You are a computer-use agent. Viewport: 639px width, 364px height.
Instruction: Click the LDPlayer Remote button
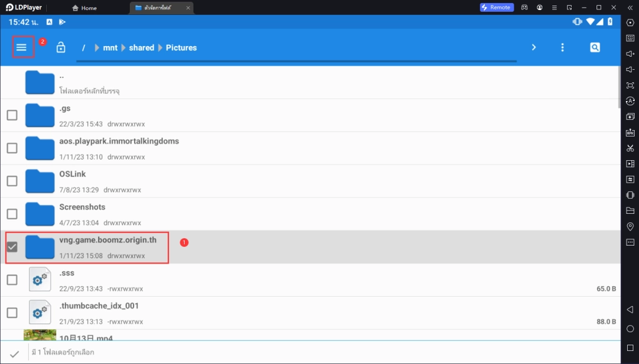coord(496,7)
